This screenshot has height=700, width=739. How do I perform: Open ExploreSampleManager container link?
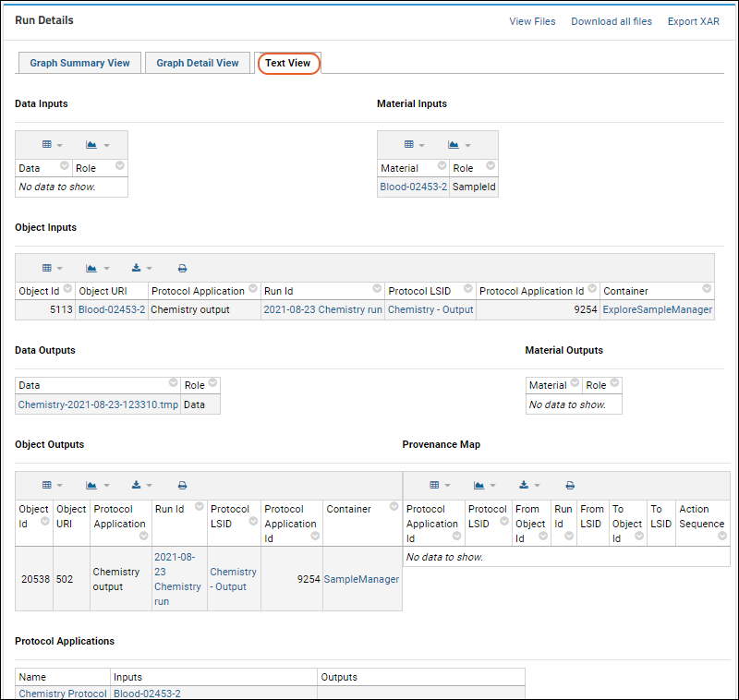tap(658, 309)
